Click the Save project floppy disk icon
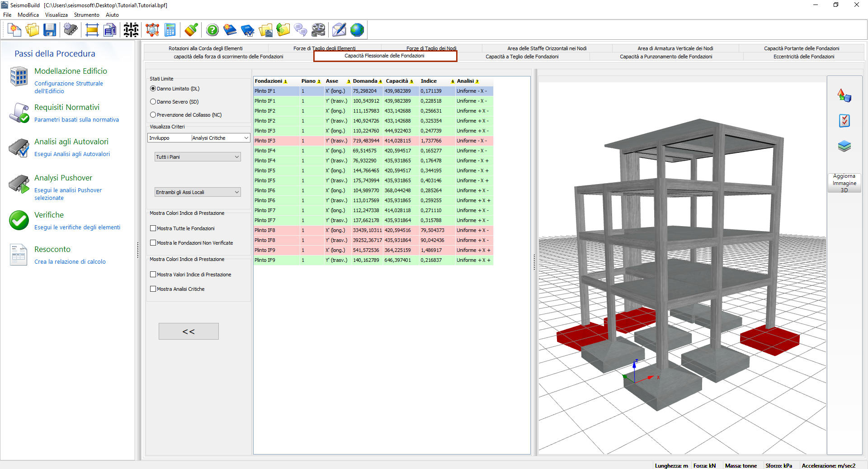 click(50, 30)
